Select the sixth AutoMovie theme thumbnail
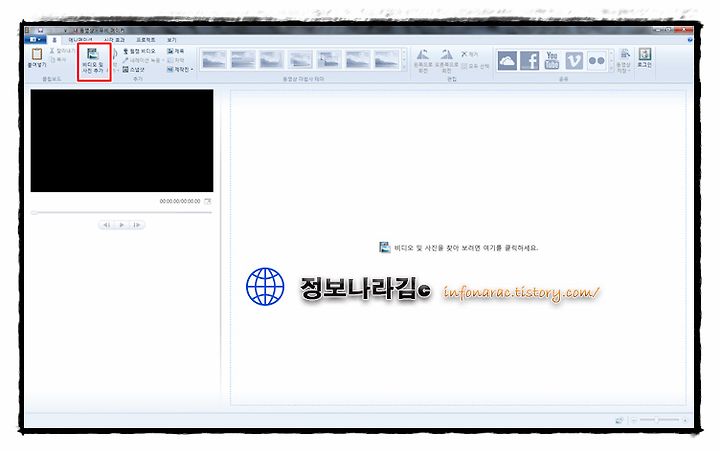This screenshot has height=451, width=720. point(358,60)
